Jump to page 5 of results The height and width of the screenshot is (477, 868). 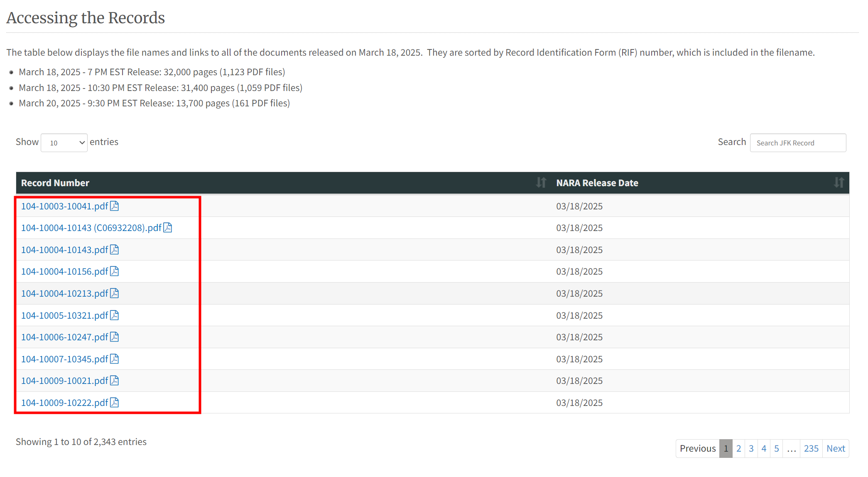[x=776, y=448]
